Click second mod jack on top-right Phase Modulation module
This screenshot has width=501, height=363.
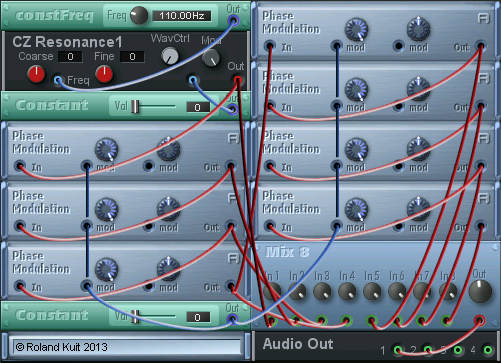coord(399,46)
